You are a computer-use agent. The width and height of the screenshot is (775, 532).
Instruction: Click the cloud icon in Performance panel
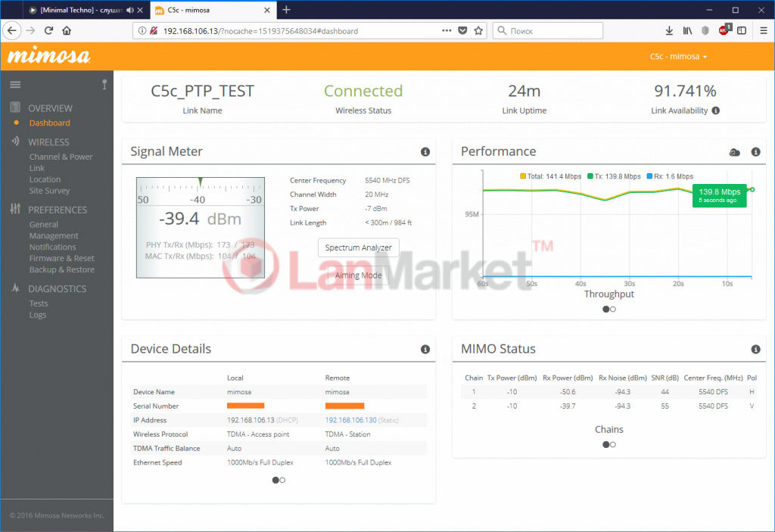(734, 152)
